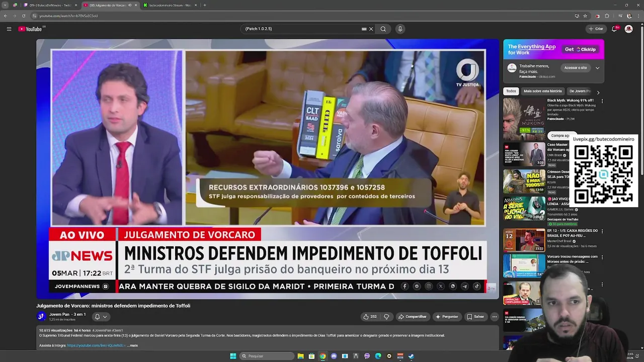Click the taskbar Pesquisar search box
This screenshot has height=362, width=644.
(x=267, y=356)
